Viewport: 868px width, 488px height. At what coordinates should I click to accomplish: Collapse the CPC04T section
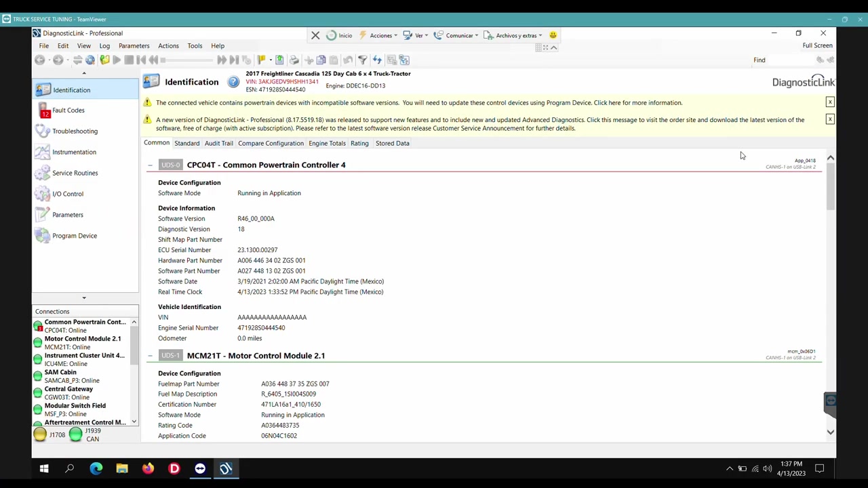click(150, 165)
